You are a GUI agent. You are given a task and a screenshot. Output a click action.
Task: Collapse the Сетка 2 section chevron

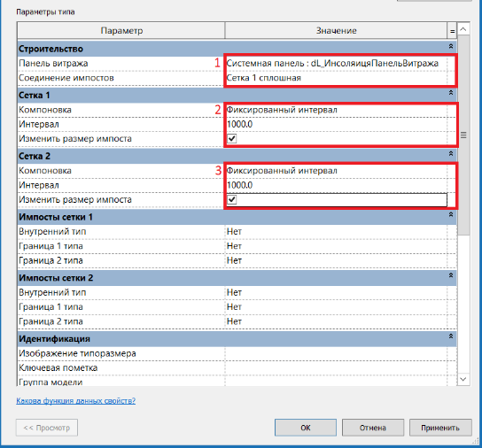point(451,153)
